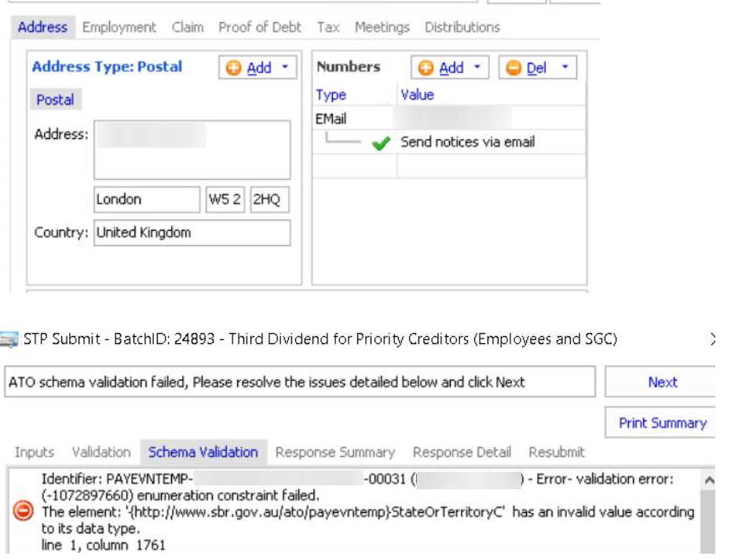Select the Distributions tab
731x560 pixels.
click(x=462, y=27)
